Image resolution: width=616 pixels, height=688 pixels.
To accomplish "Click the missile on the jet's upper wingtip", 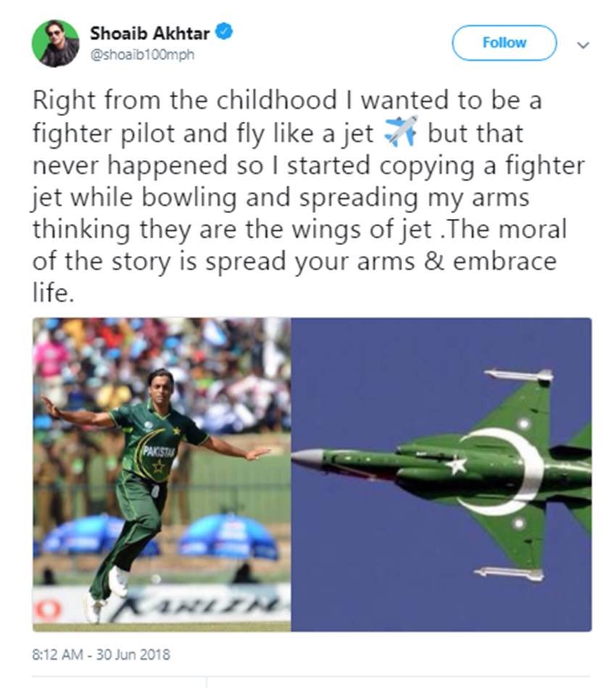I will (x=519, y=375).
